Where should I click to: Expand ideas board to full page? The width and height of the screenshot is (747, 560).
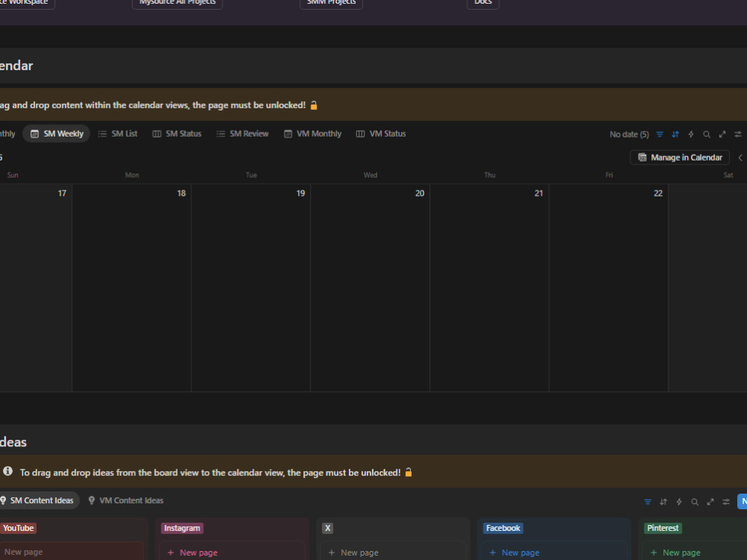point(710,502)
